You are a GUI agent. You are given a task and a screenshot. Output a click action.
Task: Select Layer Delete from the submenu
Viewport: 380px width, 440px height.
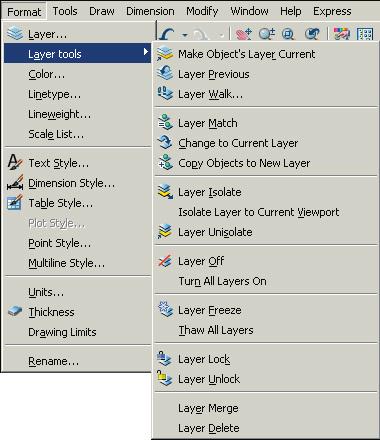[x=266, y=428]
